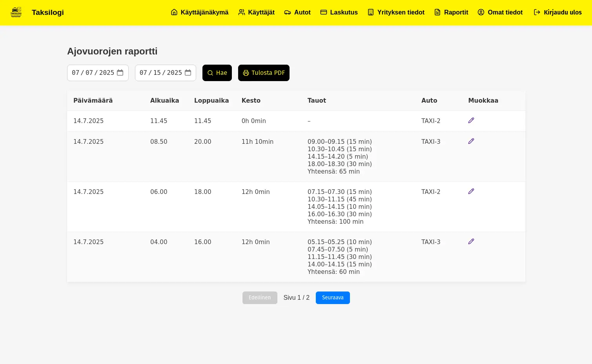
Task: Edit the 08.50–20.00 TAXI-3 shift
Action: pos(471,141)
